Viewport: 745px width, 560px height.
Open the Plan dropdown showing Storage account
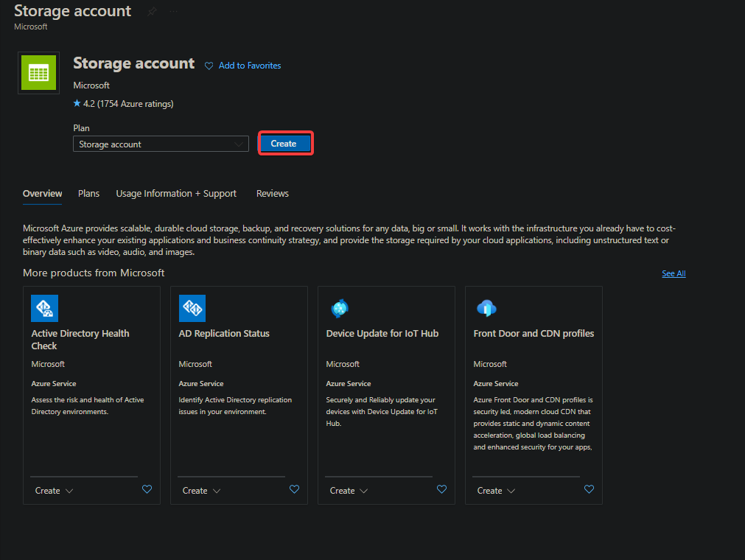click(161, 144)
